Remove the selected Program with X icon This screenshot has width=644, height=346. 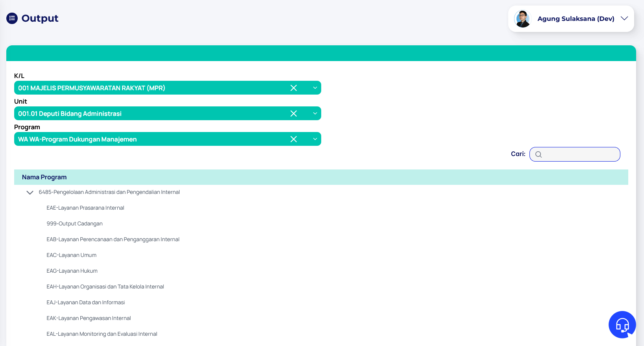pos(294,139)
